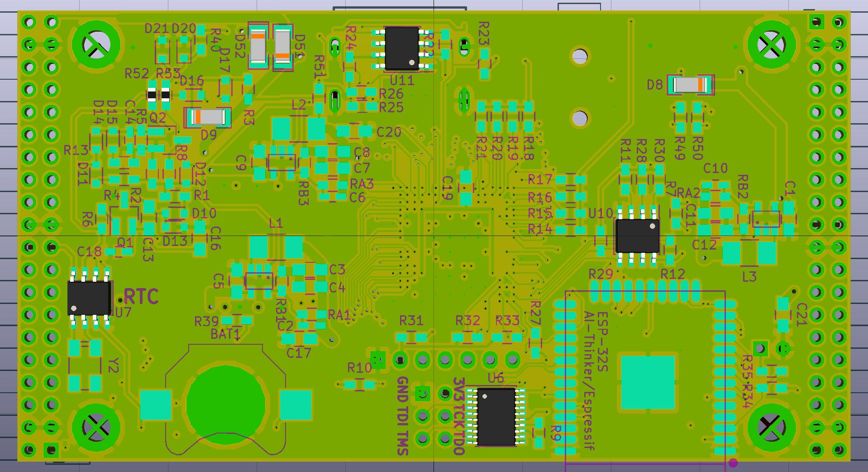The width and height of the screenshot is (868, 472).
Task: Click the BAT1 round center pad
Action: coord(226,405)
